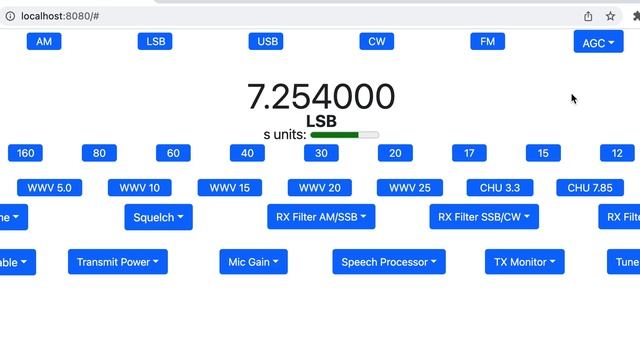Tune to WWV 15
Image resolution: width=640 pixels, height=360 pixels.
tap(230, 188)
